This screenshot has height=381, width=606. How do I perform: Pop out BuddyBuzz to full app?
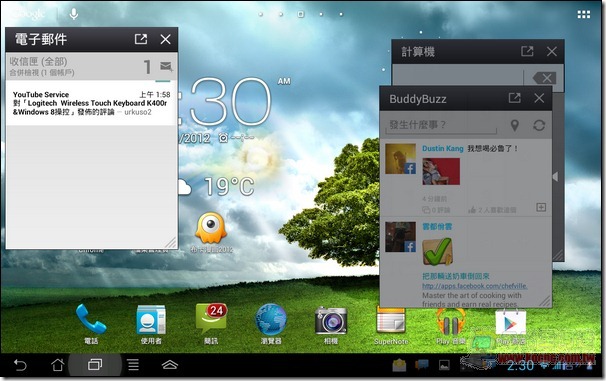pos(514,98)
